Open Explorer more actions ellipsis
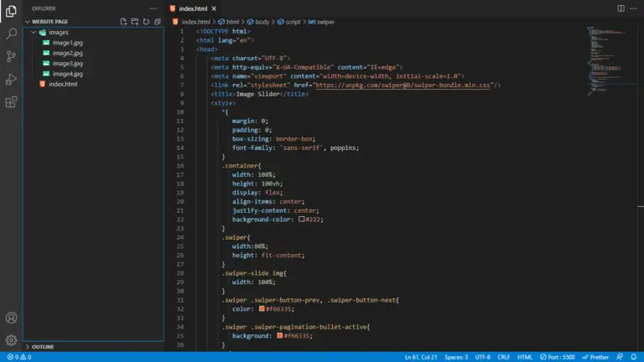 153,8
